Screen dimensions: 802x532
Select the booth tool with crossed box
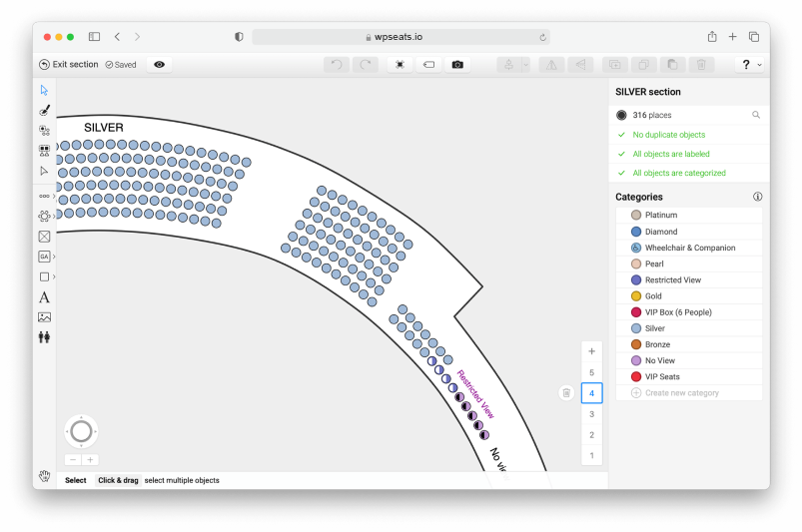click(x=44, y=237)
